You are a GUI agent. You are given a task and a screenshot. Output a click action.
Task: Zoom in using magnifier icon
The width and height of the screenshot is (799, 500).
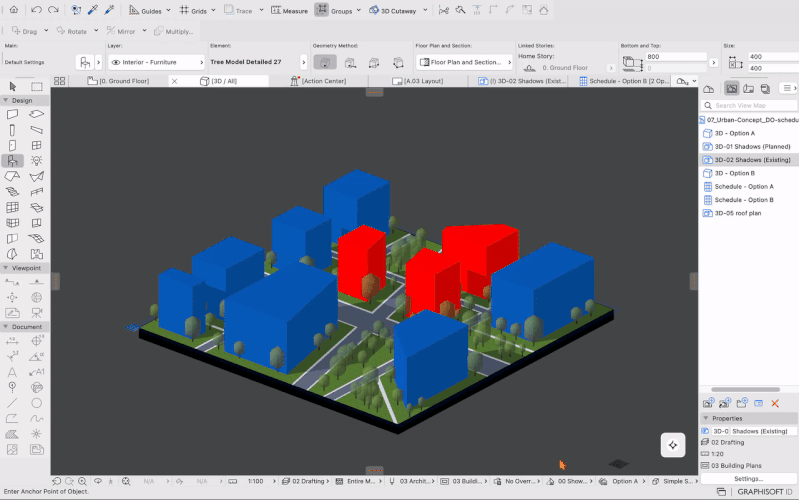pyautogui.click(x=82, y=481)
